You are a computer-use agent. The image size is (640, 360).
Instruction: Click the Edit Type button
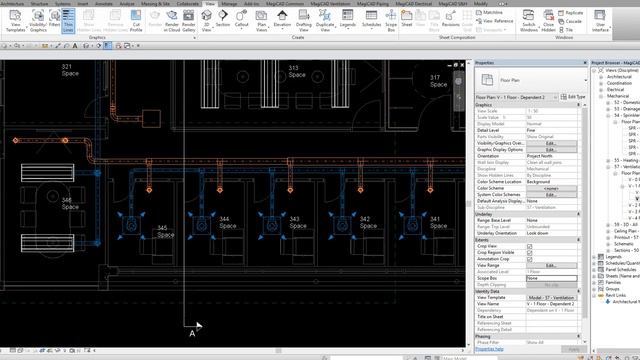573,97
